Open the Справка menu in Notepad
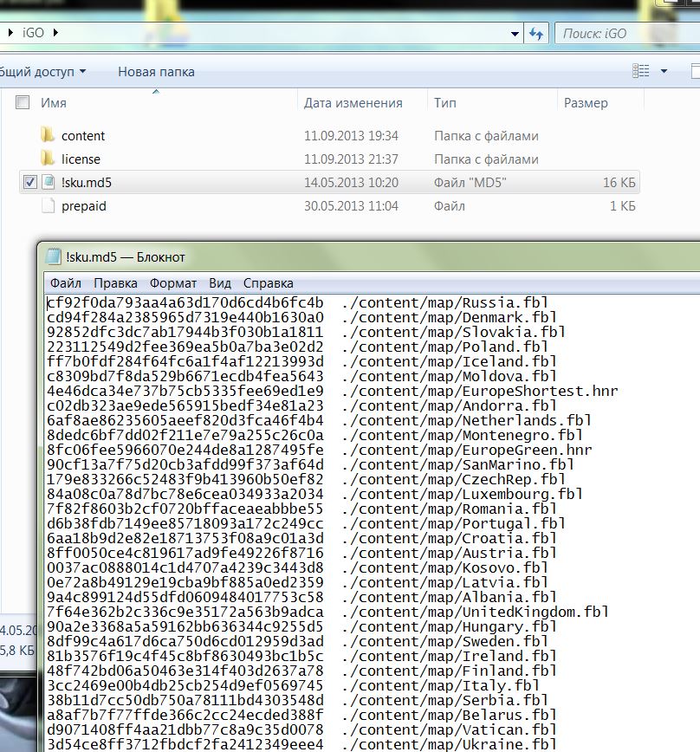This screenshot has height=752, width=700. [268, 283]
